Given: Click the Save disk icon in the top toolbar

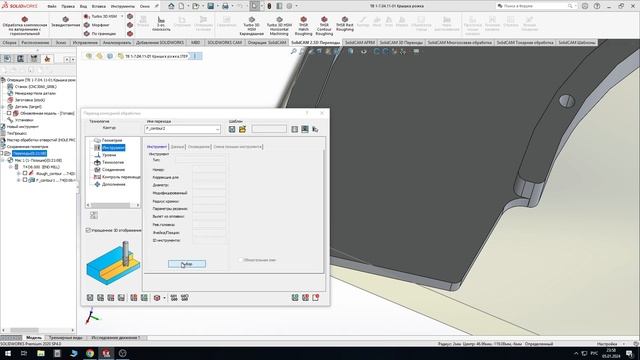Looking at the screenshot, I should point(211,6).
